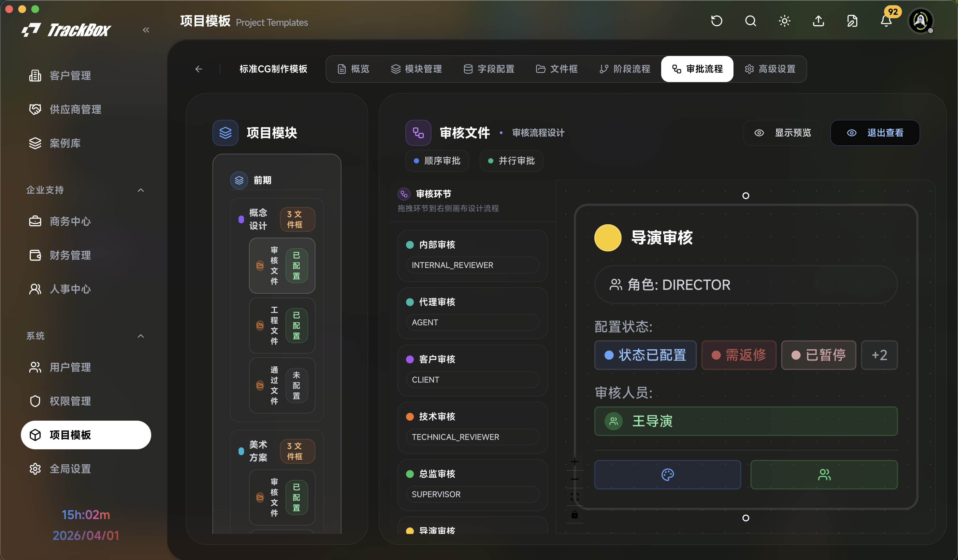This screenshot has height=560, width=958.
Task: Click the 显示预览 button
Action: 782,133
